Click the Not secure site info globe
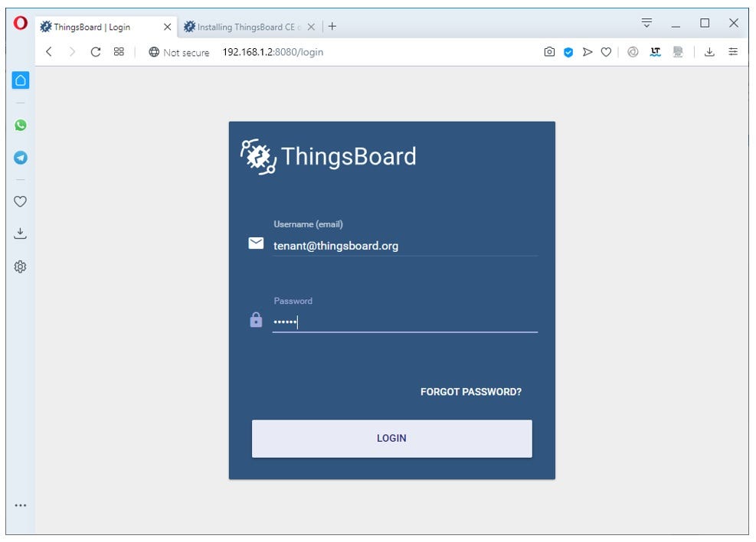The image size is (756, 542). tap(154, 52)
